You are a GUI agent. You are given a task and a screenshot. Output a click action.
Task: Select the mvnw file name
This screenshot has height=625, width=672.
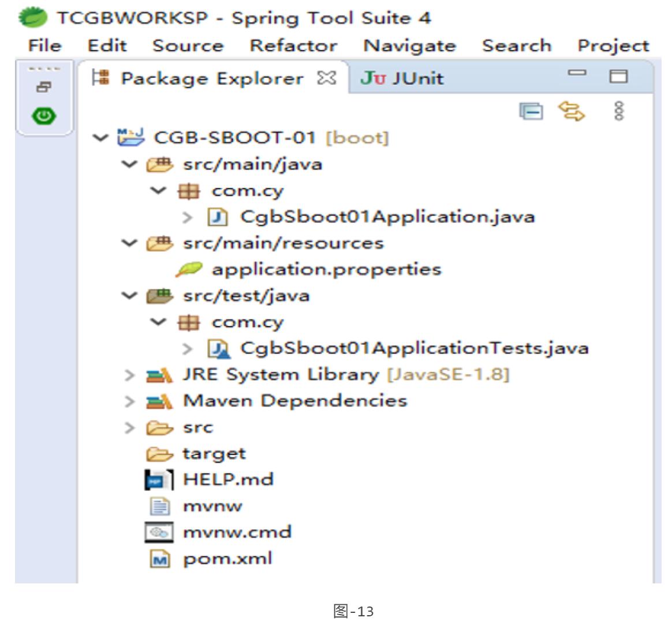212,507
